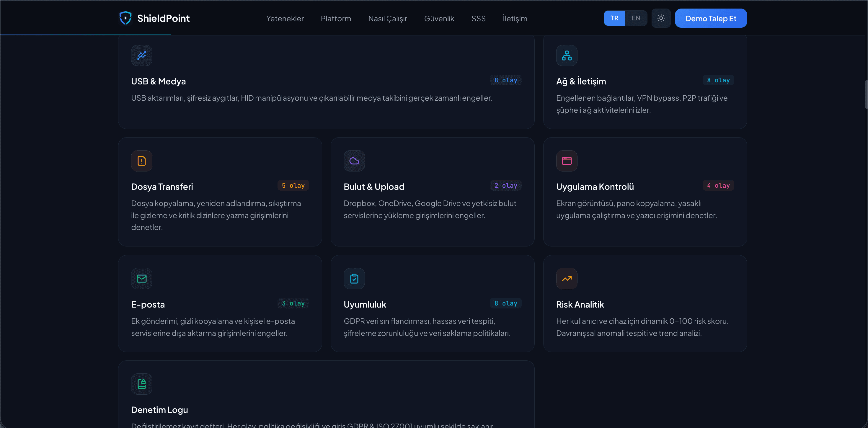Click the 8 olay badge on USB & Medya
The height and width of the screenshot is (428, 868).
pyautogui.click(x=505, y=80)
